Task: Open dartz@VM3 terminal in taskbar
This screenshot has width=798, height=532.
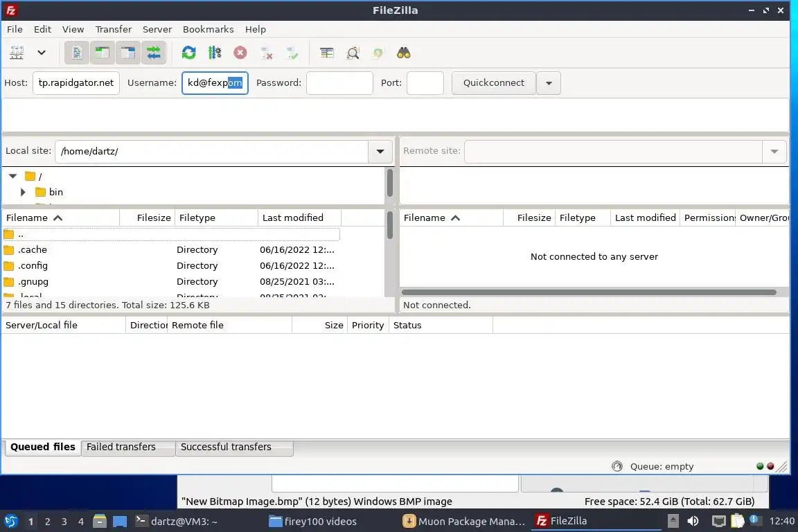Action: pyautogui.click(x=177, y=522)
